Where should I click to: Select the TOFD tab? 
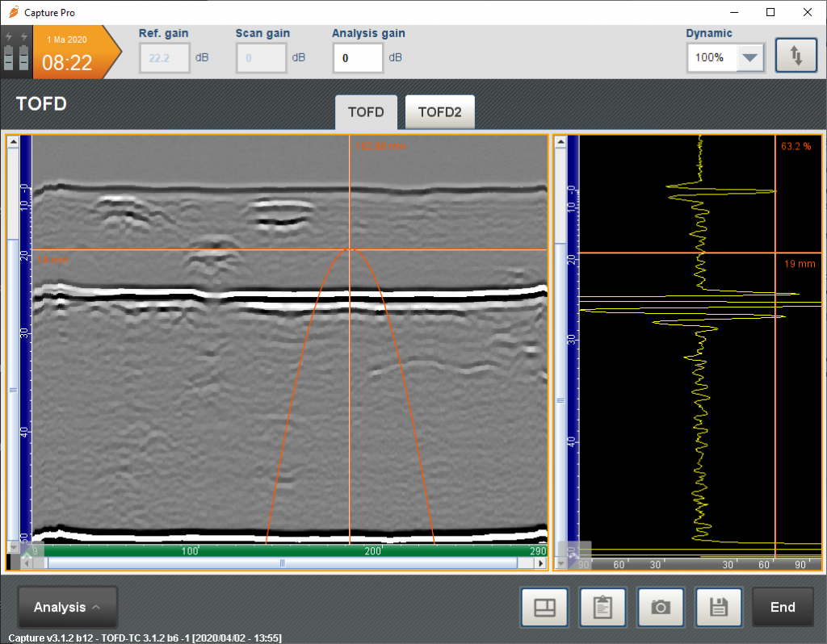click(x=366, y=111)
